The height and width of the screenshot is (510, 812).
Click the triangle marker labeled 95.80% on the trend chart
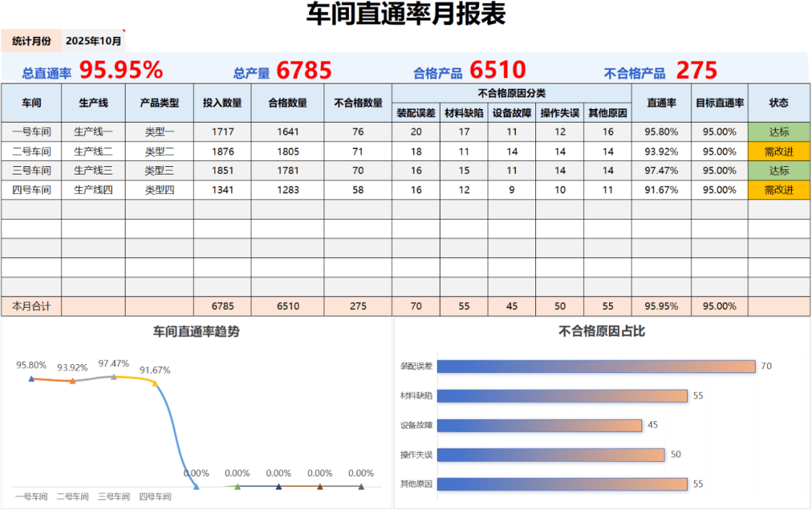[31, 378]
